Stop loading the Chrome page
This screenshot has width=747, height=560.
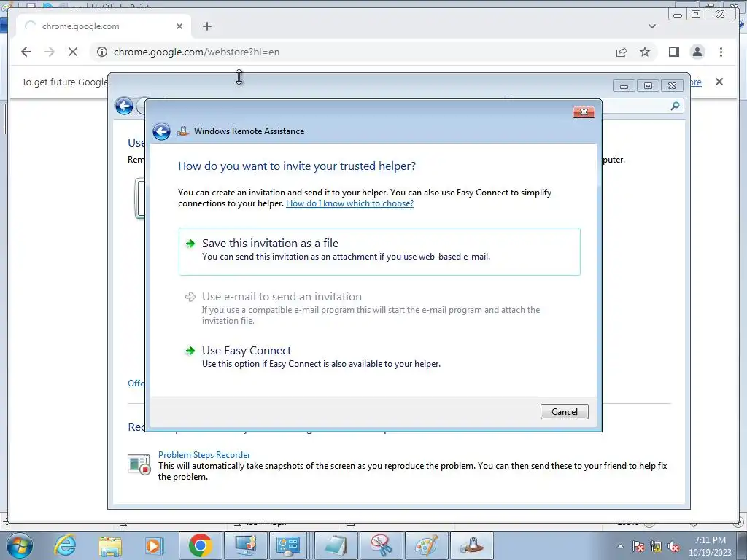[x=73, y=52]
